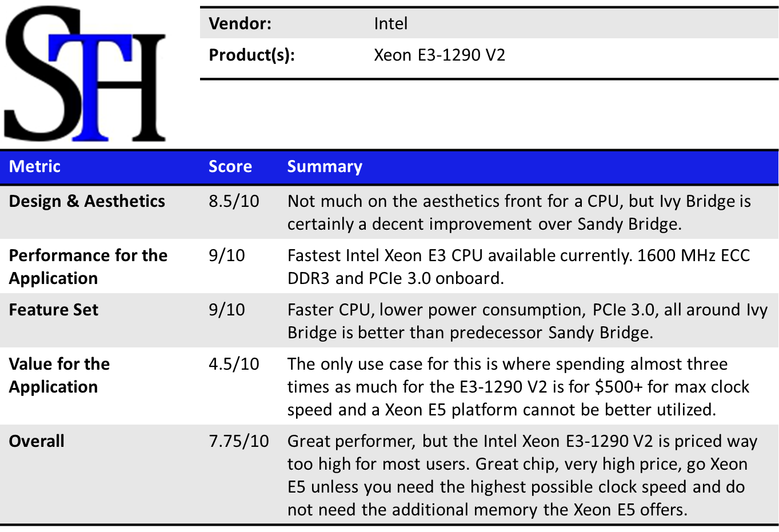This screenshot has height=532, width=779.
Task: Click the Vendor label
Action: [x=240, y=23]
